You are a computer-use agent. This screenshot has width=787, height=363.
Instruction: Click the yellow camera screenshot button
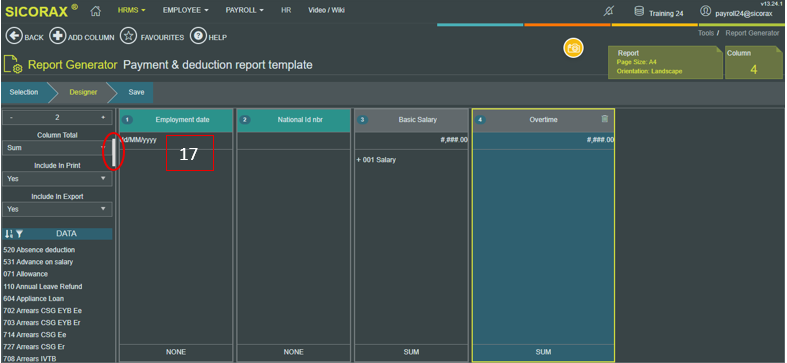pyautogui.click(x=573, y=48)
